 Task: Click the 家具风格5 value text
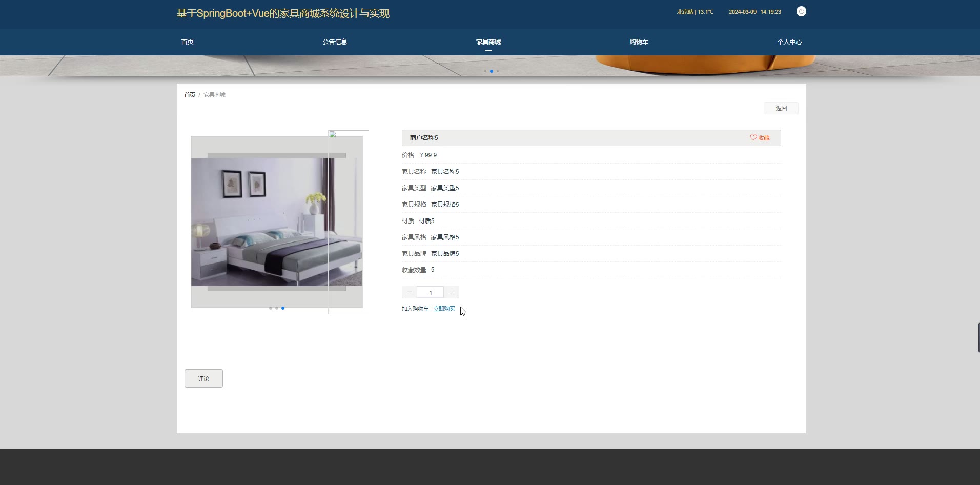[445, 237]
